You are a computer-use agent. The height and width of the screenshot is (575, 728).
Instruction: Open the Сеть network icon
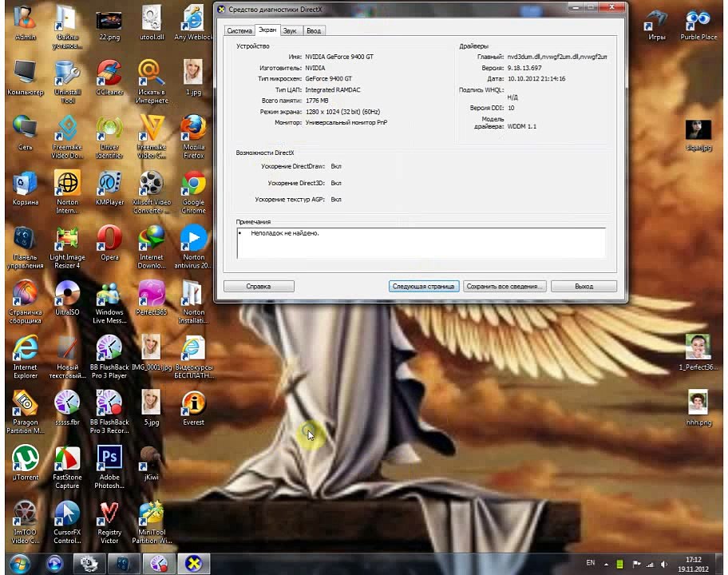point(25,133)
